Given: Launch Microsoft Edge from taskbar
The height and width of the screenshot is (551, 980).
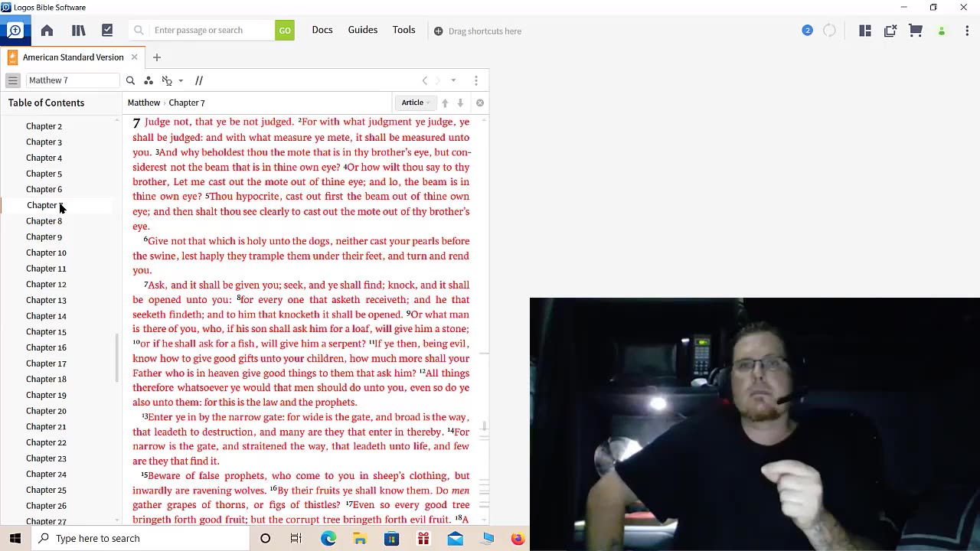Looking at the screenshot, I should click(x=328, y=539).
